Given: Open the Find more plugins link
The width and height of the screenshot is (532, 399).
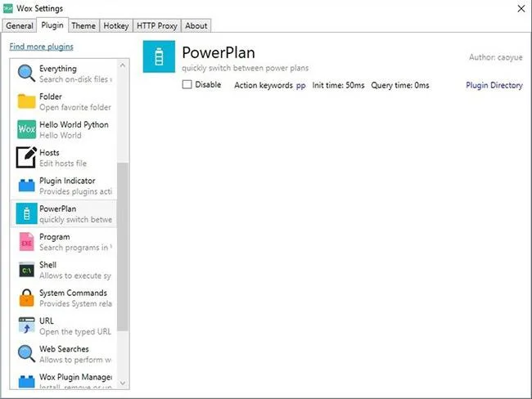Looking at the screenshot, I should [42, 47].
